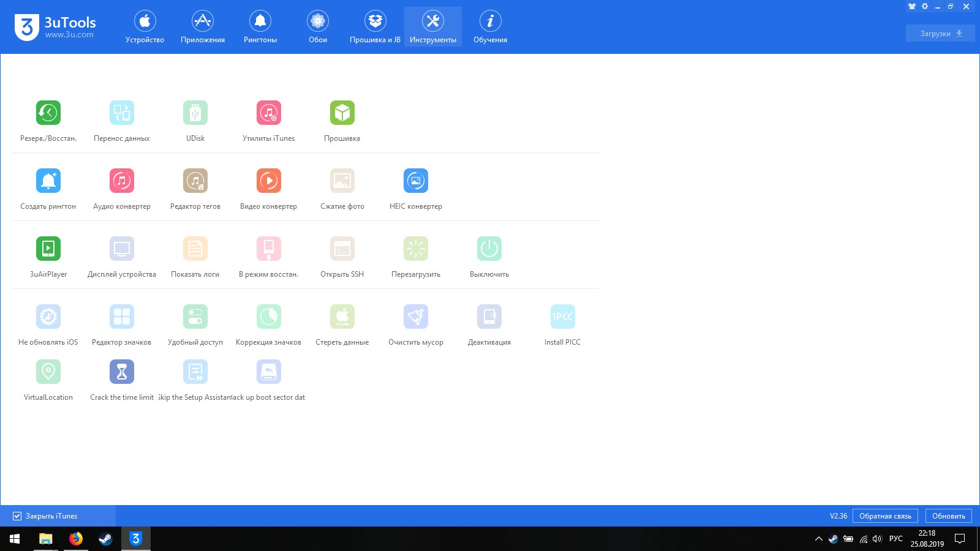This screenshot has height=551, width=980.
Task: Open the volume control in tray
Action: pyautogui.click(x=877, y=539)
